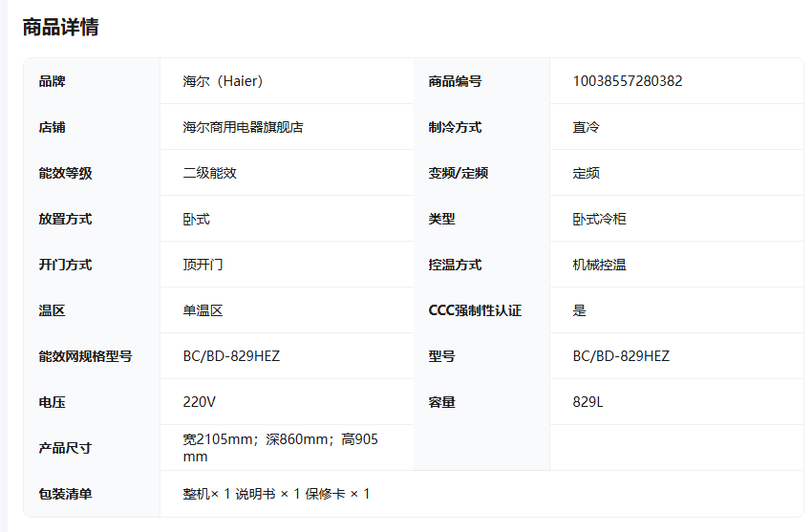Select capacity value 829L
Image resolution: width=812 pixels, height=532 pixels.
coord(588,402)
